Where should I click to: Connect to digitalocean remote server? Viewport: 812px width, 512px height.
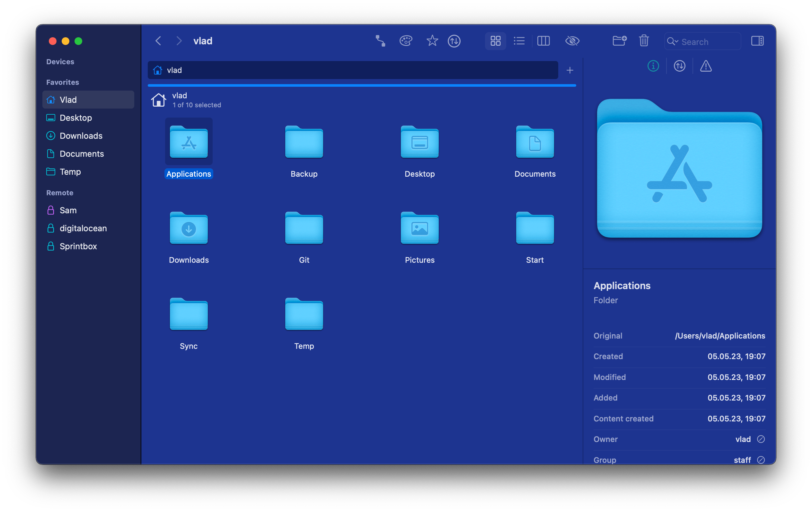click(x=88, y=228)
